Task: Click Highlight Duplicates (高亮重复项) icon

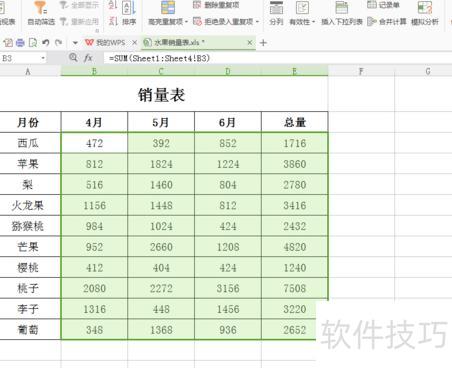Action: pos(168,7)
